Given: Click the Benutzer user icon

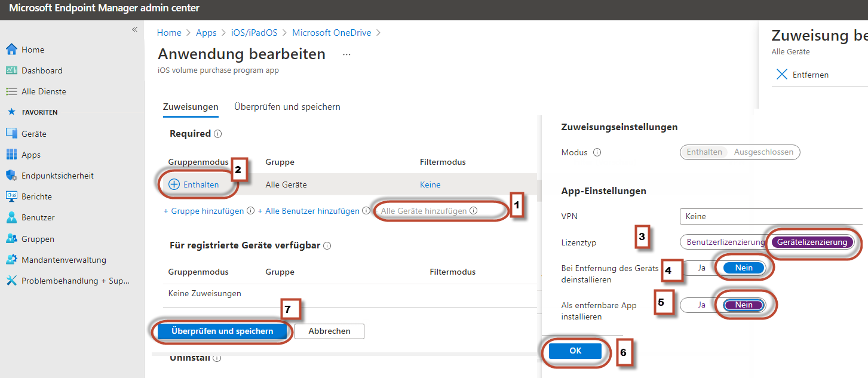Looking at the screenshot, I should 11,217.
